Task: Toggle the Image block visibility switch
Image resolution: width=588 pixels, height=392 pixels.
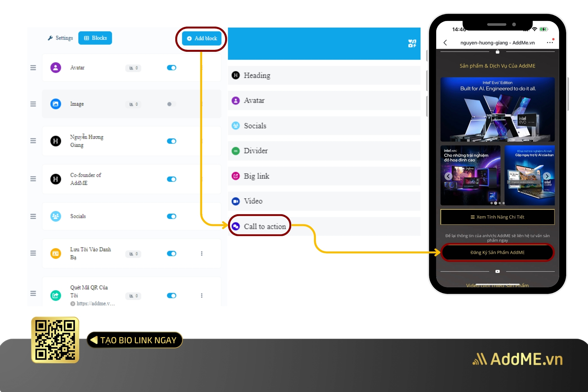Action: pos(172,104)
